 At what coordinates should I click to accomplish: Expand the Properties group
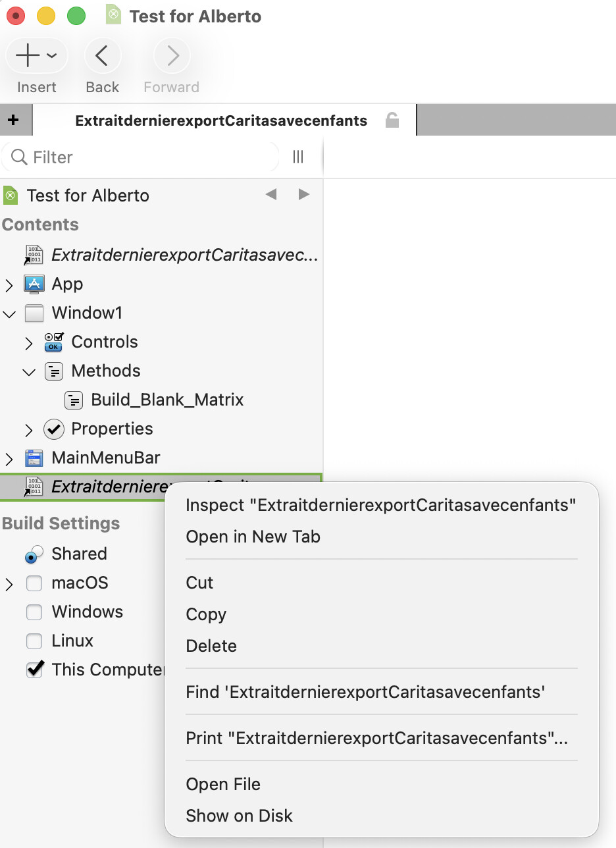28,429
